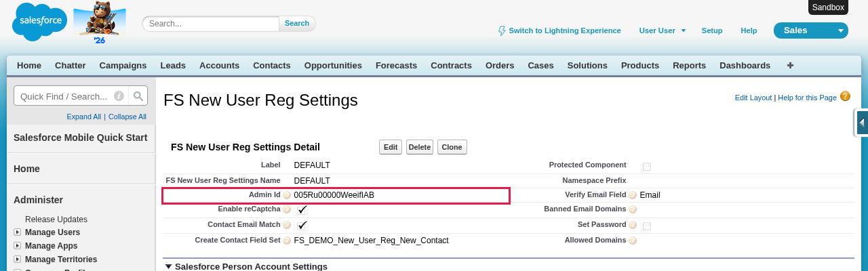
Task: Click the help icon next to Admin Id
Action: click(287, 195)
